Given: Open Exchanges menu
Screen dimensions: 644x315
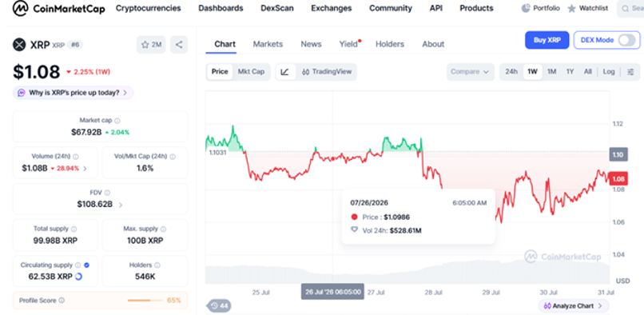Looking at the screenshot, I should coord(331,8).
